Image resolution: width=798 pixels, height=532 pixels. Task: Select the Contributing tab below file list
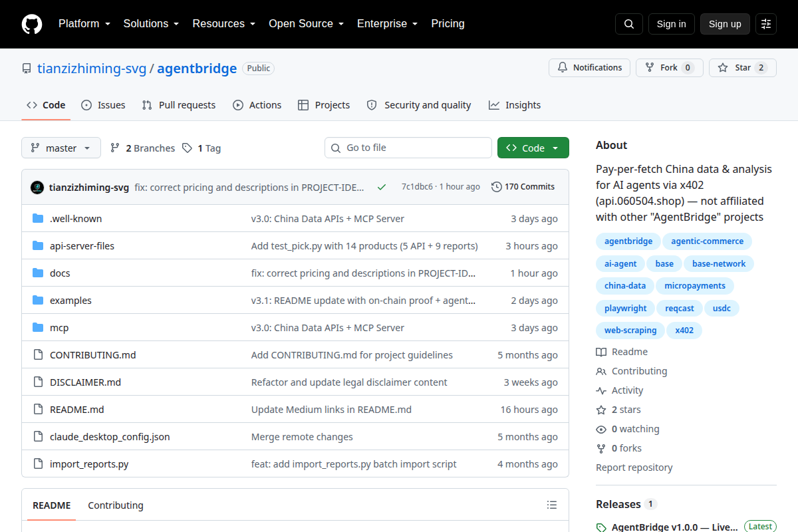[116, 505]
